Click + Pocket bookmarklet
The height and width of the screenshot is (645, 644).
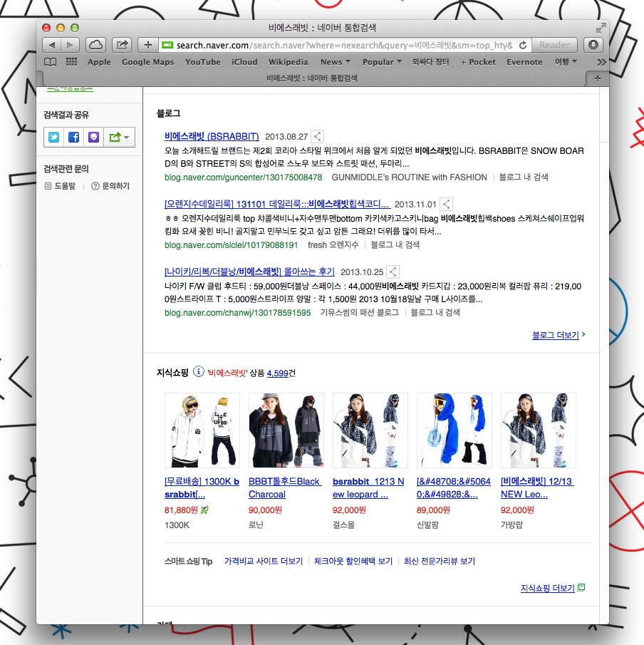pyautogui.click(x=478, y=62)
